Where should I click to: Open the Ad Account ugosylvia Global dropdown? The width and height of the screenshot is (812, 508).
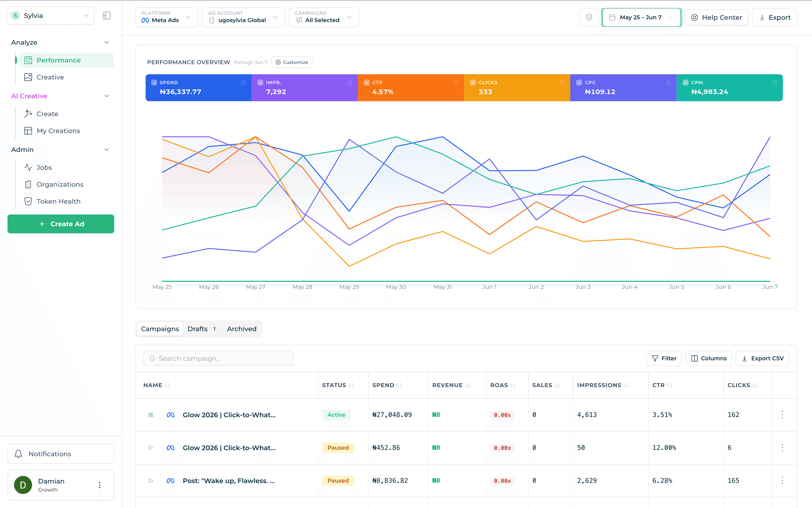243,17
